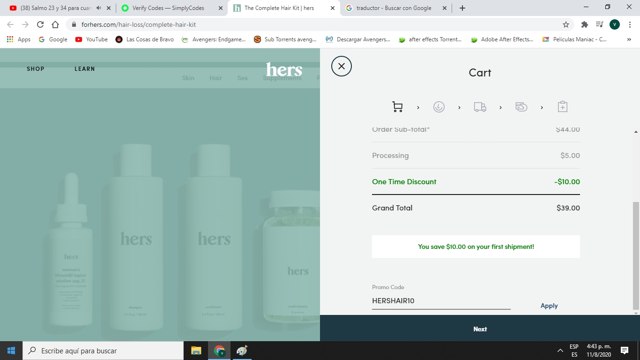Expand the hidden bookmarks chevron

(x=629, y=39)
